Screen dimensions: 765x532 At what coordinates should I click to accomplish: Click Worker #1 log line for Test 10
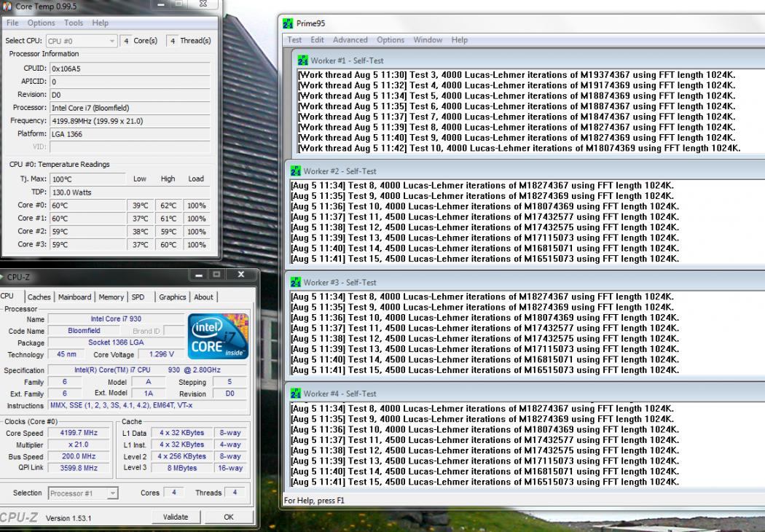click(519, 149)
